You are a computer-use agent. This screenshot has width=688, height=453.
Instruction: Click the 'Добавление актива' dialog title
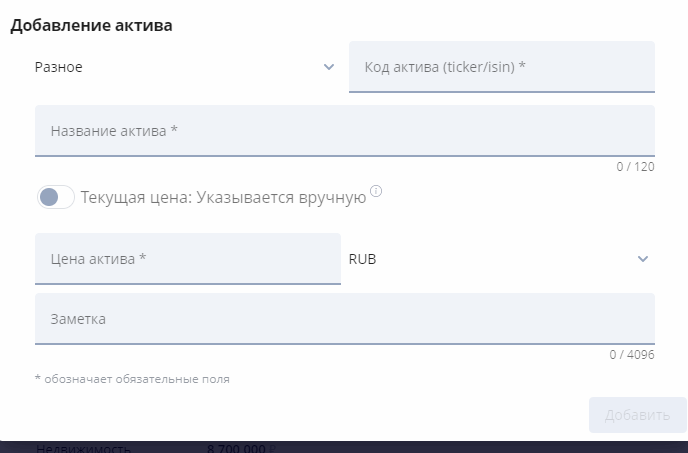91,26
